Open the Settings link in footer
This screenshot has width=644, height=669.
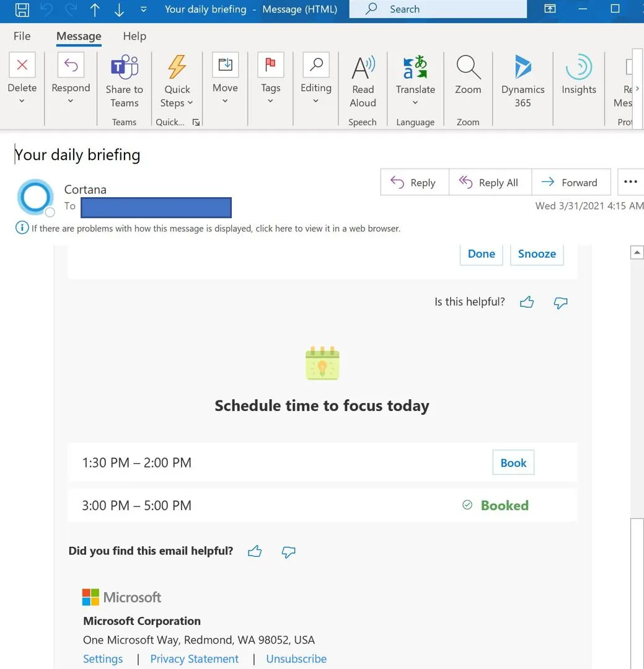tap(103, 658)
